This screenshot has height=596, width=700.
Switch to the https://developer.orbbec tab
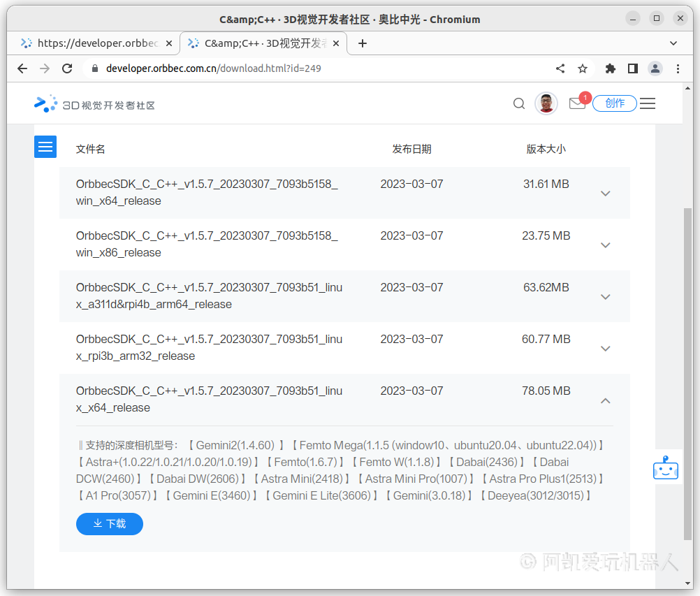(x=94, y=43)
